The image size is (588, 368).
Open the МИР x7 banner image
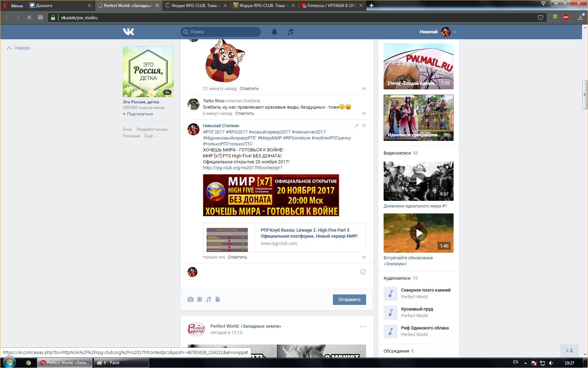pos(271,195)
